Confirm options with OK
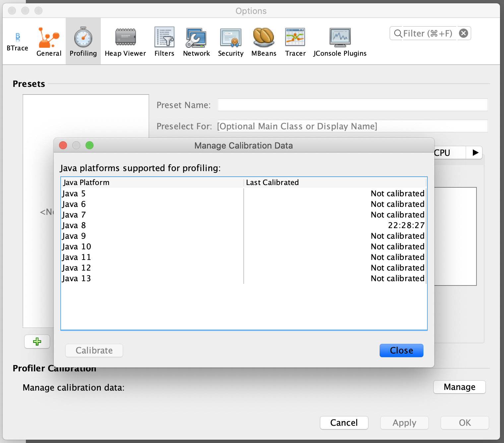This screenshot has height=443, width=504. pyautogui.click(x=465, y=423)
